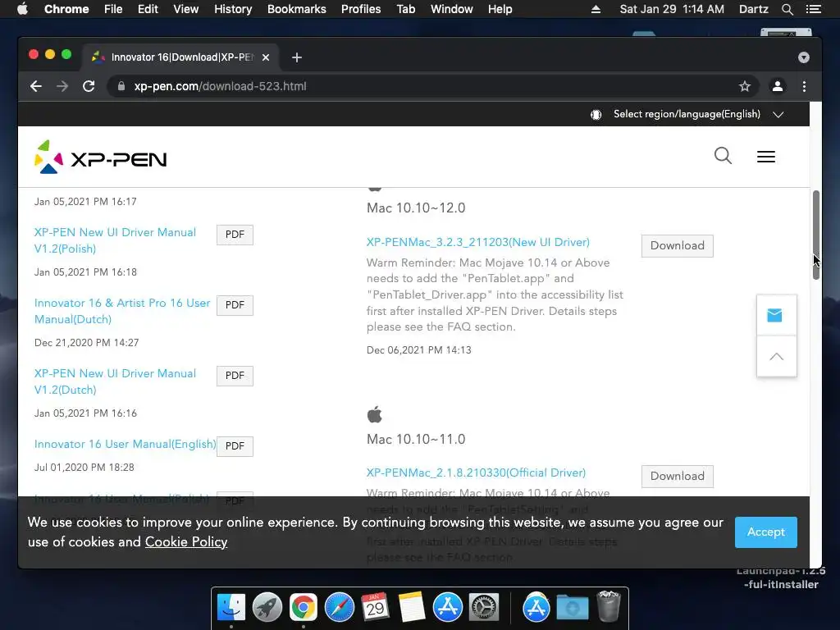Open the XP-PEN site search magnifier

[723, 156]
